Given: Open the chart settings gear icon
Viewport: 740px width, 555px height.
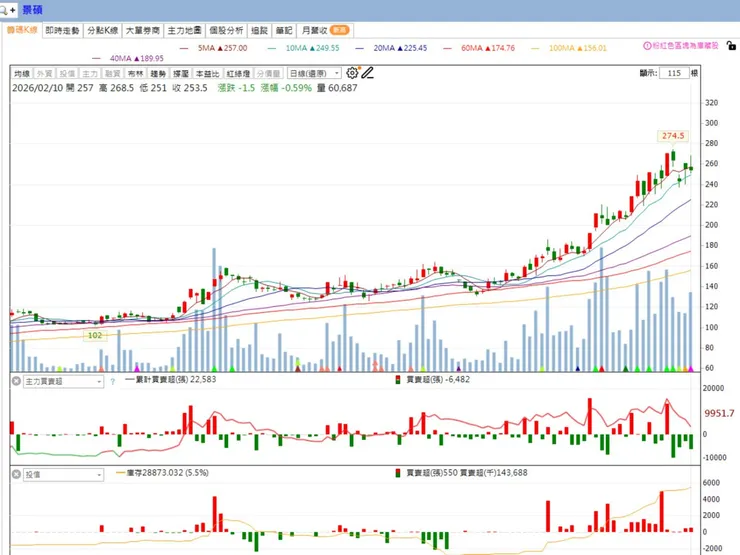Looking at the screenshot, I should (352, 73).
